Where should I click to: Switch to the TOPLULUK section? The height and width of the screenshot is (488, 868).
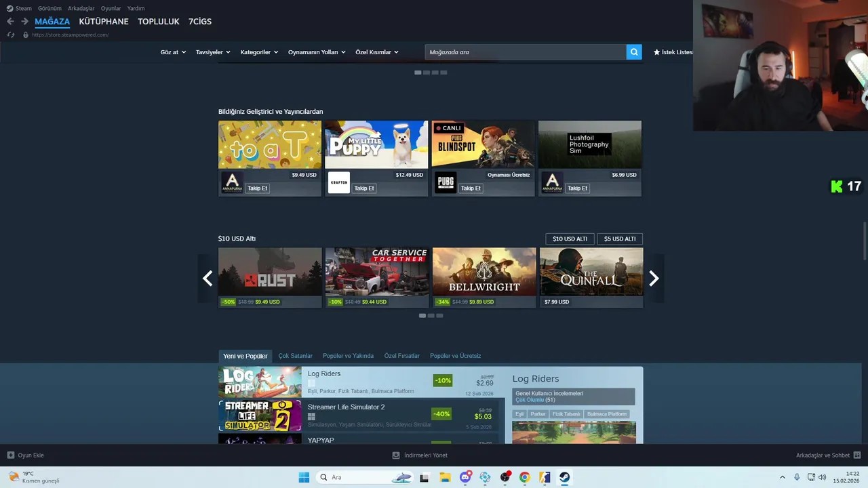coord(159,22)
